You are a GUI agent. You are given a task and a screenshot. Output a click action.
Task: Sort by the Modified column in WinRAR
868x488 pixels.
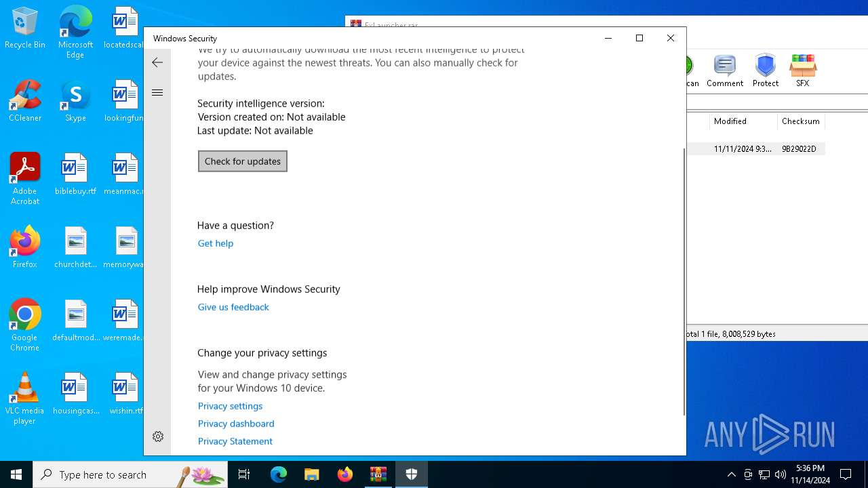pyautogui.click(x=743, y=121)
